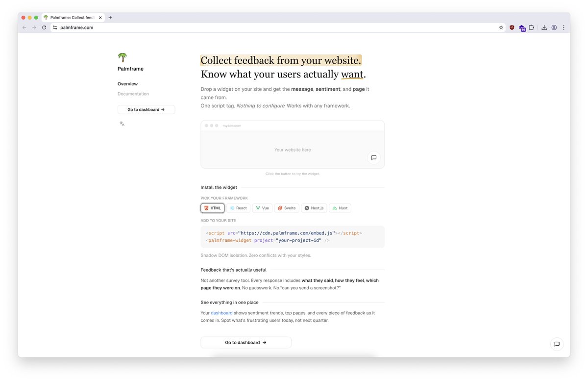Click 'ADD TO YOUR SITE' label
The image size is (588, 381).
[218, 221]
